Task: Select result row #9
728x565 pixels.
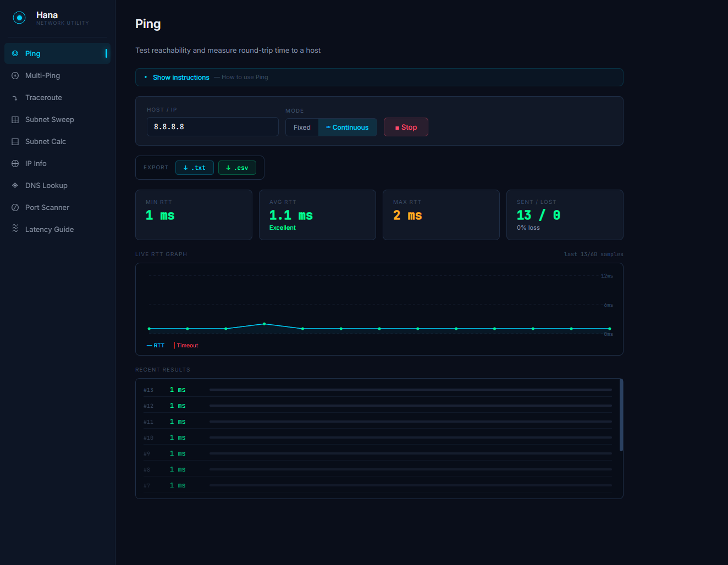Action: point(378,453)
